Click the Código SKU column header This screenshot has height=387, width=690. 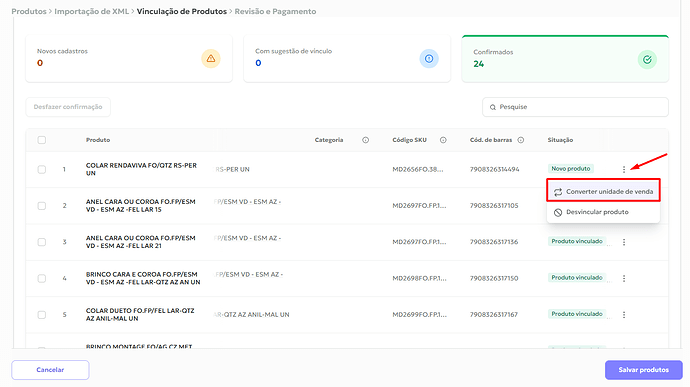409,140
